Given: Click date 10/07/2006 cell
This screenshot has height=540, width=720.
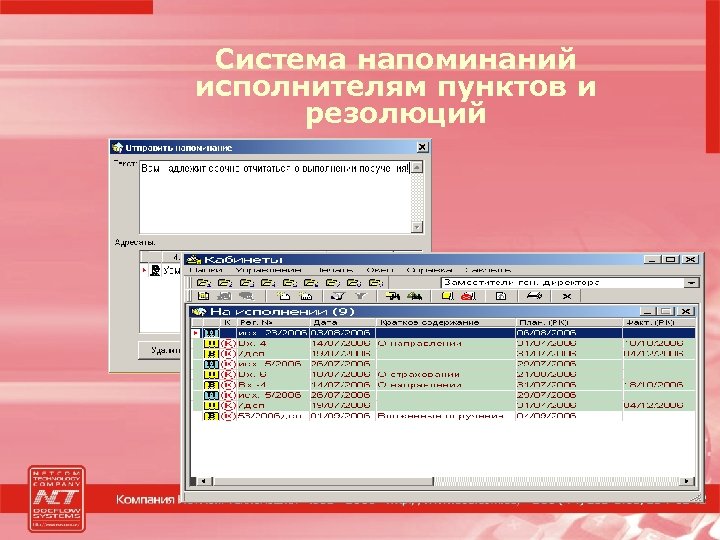Looking at the screenshot, I should [343, 374].
